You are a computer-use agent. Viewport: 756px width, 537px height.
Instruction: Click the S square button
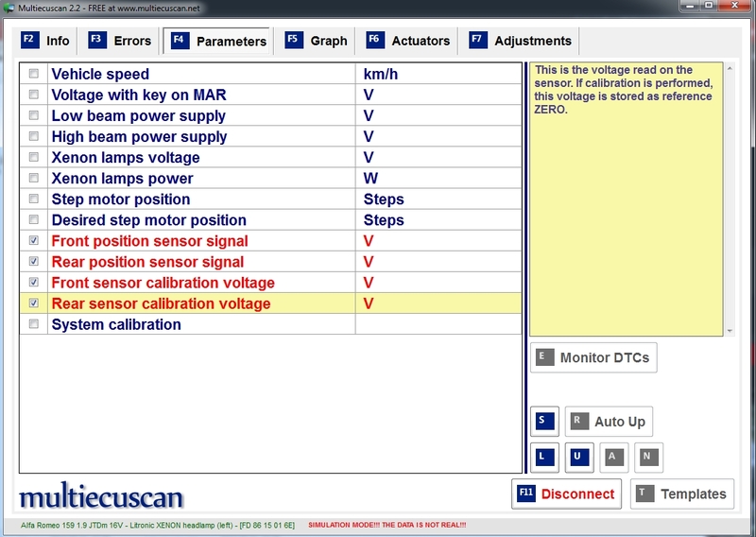542,421
